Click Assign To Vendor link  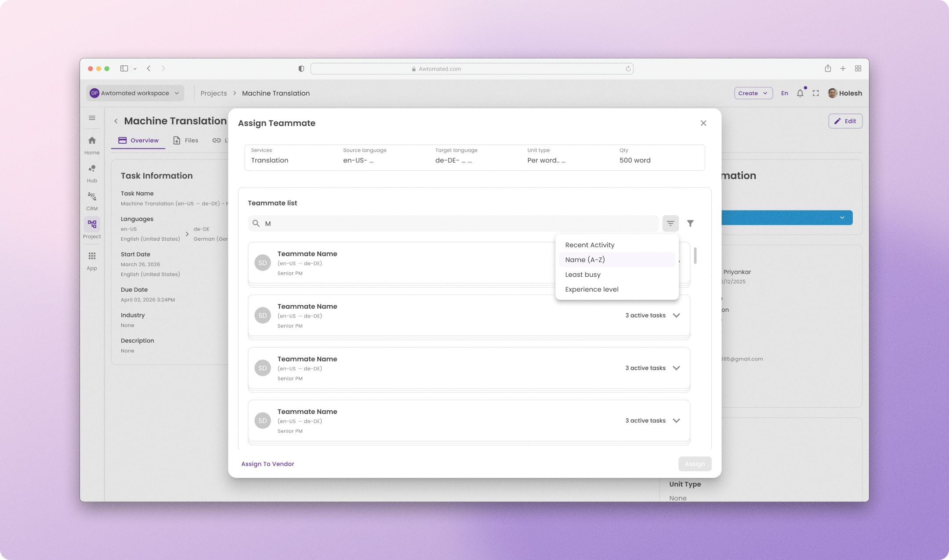(268, 464)
